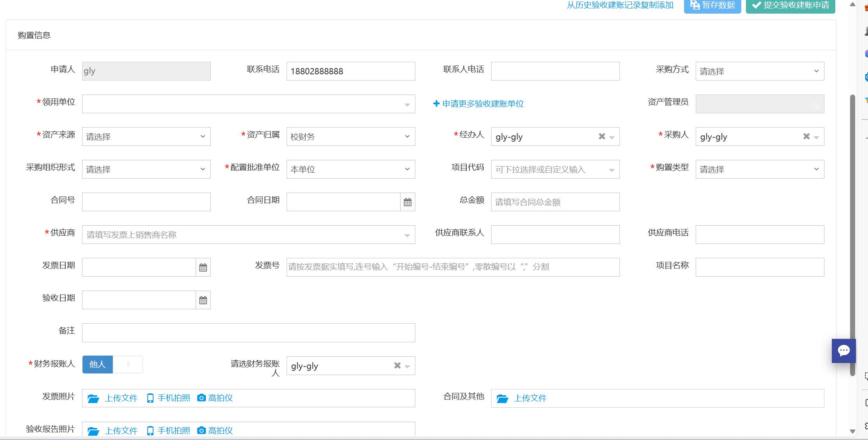Open the blue chat support widget
The image size is (868, 440).
click(843, 351)
